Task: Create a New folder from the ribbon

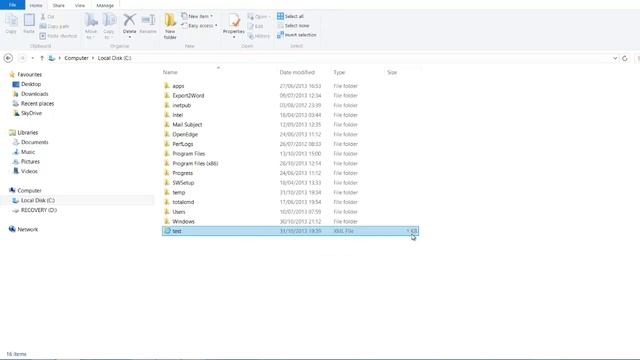Action: click(x=170, y=26)
